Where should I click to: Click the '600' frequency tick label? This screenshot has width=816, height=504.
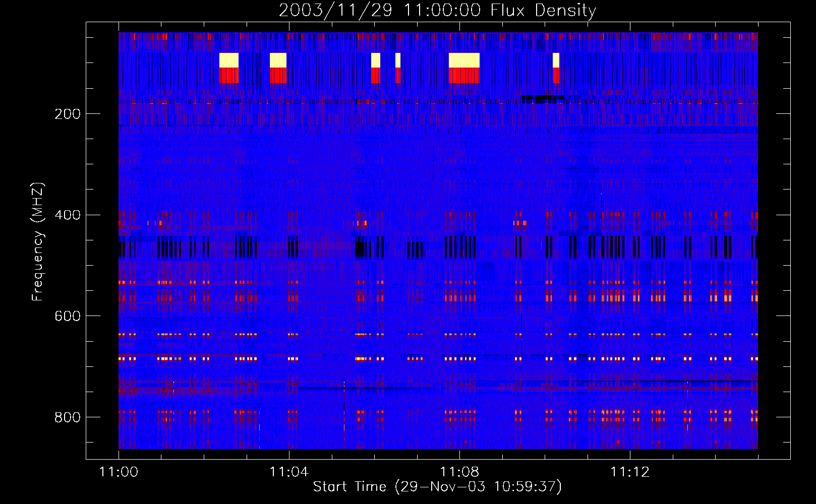coord(68,316)
